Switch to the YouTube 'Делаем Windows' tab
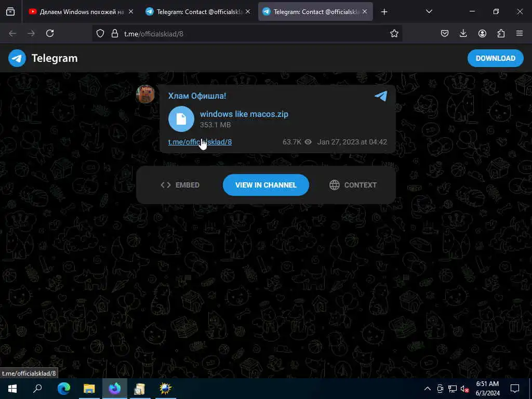Viewport: 532px width, 399px height. (81, 12)
